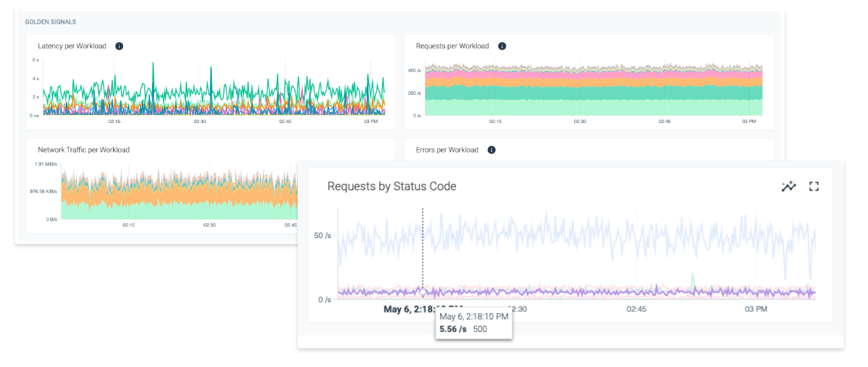This screenshot has width=868, height=367.
Task: Click the Network Traffic stacked area chart
Action: (179, 193)
